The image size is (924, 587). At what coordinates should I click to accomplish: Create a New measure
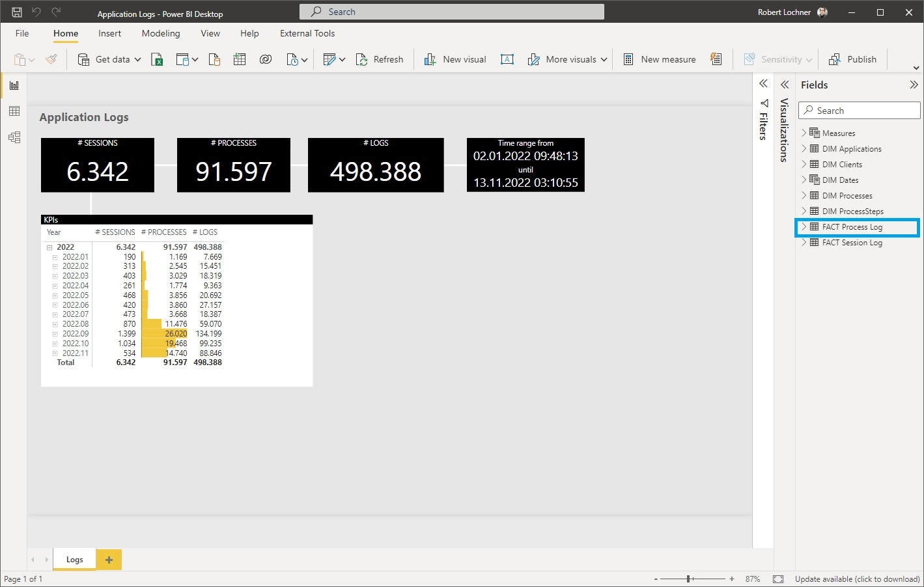[x=659, y=59]
